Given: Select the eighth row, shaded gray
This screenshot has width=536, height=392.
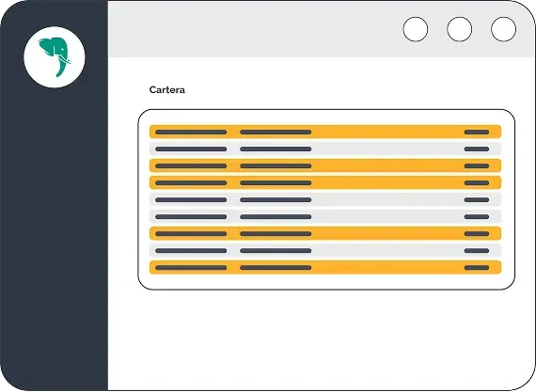Looking at the screenshot, I should tap(325, 250).
